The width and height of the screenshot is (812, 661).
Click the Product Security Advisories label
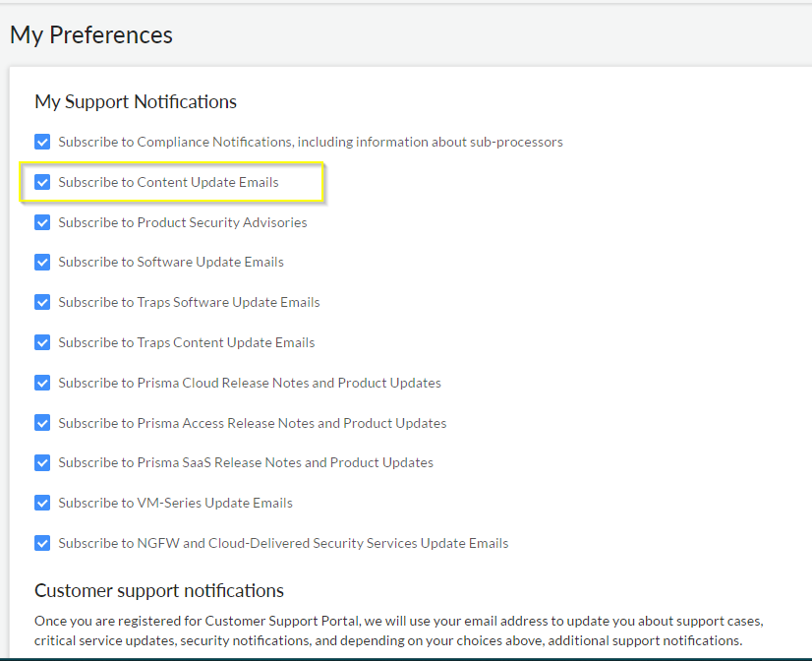(183, 222)
